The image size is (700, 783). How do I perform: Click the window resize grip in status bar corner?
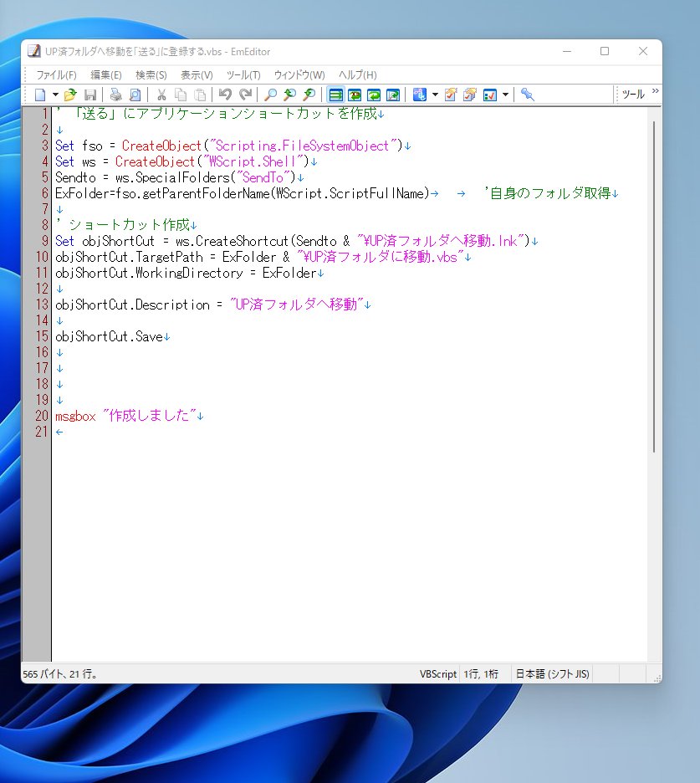[x=657, y=678]
